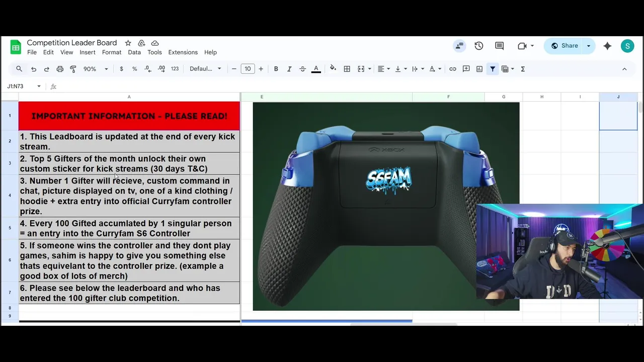Open the Insert menu

pyautogui.click(x=88, y=52)
